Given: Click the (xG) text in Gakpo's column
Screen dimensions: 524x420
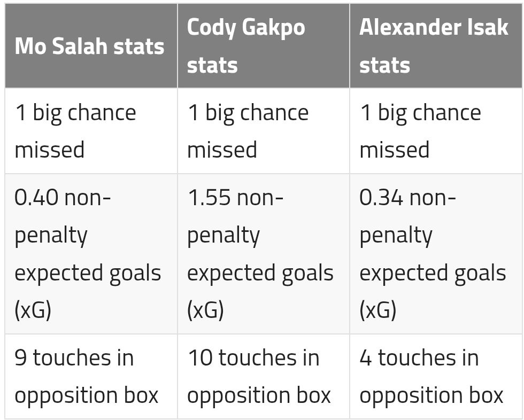Looking at the screenshot, I should tap(205, 310).
